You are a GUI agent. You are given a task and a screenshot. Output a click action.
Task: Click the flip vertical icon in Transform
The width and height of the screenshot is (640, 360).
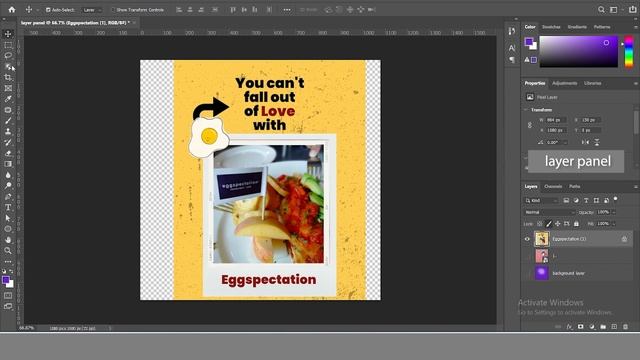click(x=597, y=142)
